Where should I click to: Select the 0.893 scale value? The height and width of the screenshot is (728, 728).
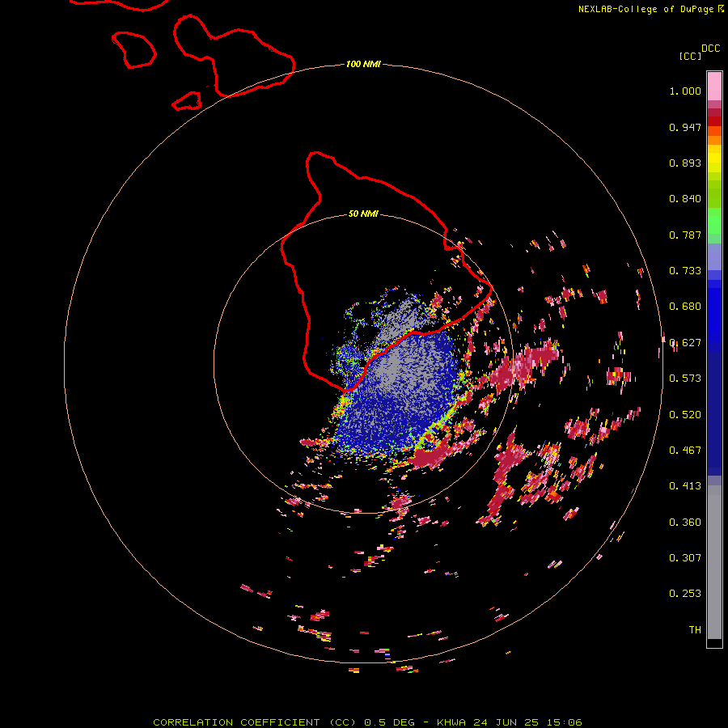pyautogui.click(x=685, y=163)
